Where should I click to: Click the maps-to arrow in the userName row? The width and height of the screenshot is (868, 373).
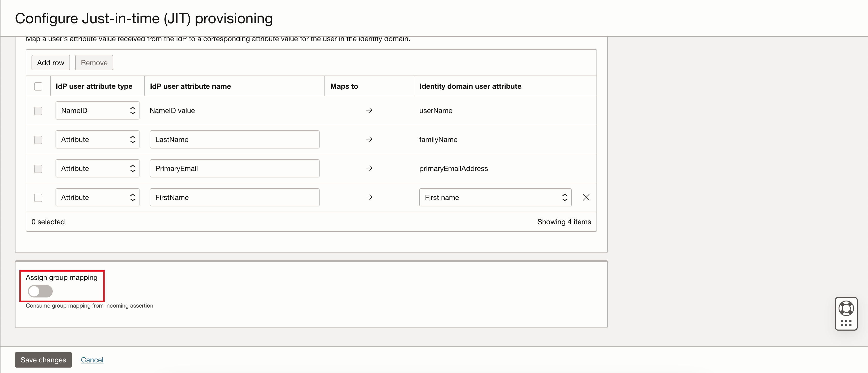(x=369, y=110)
